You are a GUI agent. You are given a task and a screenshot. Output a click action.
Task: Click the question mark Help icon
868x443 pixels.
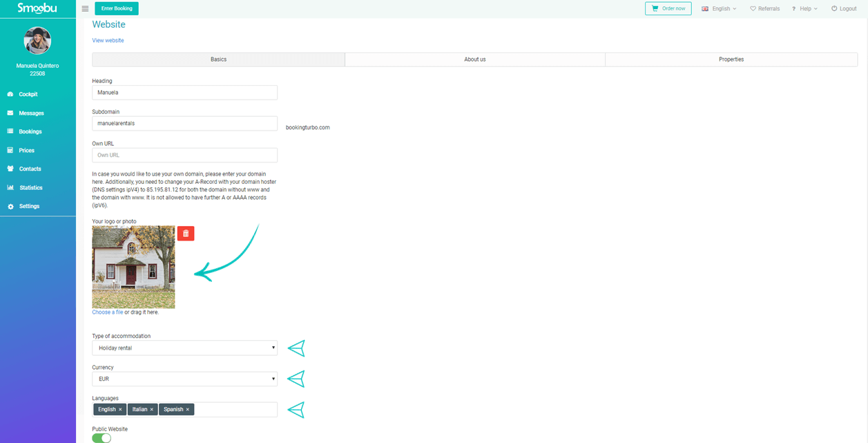click(x=793, y=9)
